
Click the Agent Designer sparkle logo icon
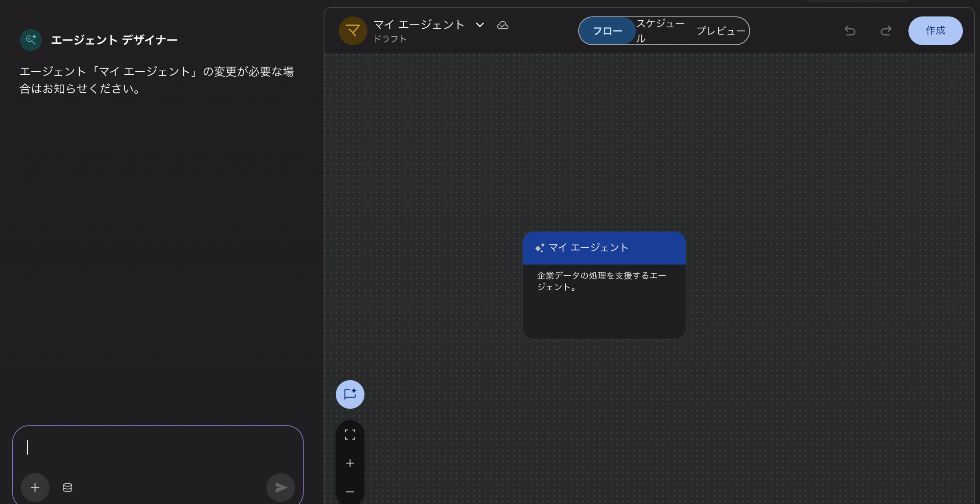pyautogui.click(x=31, y=39)
